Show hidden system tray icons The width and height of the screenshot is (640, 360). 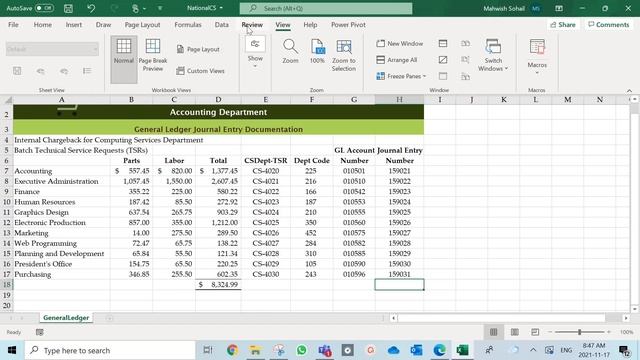[x=533, y=350]
